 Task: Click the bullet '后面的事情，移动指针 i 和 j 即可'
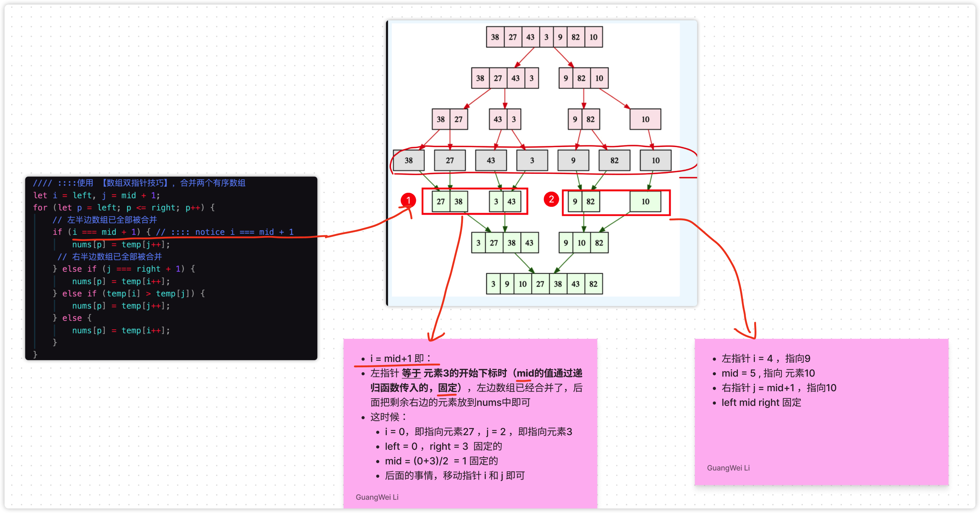[x=455, y=475]
